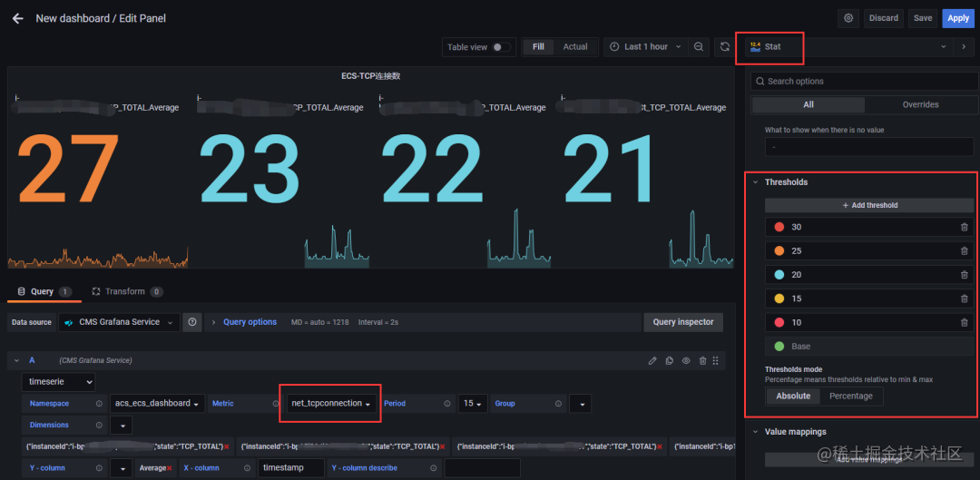Change the green Base threshold color
The image size is (980, 480).
tap(779, 347)
